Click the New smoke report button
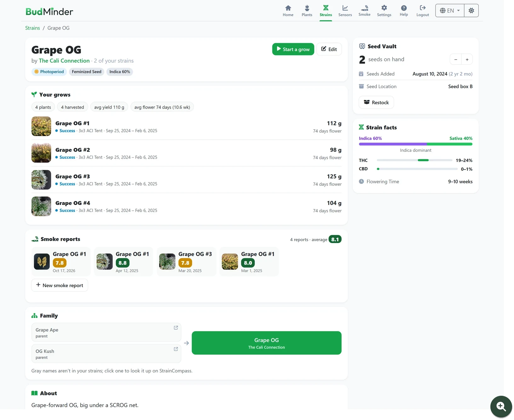The width and height of the screenshot is (514, 420). point(60,285)
